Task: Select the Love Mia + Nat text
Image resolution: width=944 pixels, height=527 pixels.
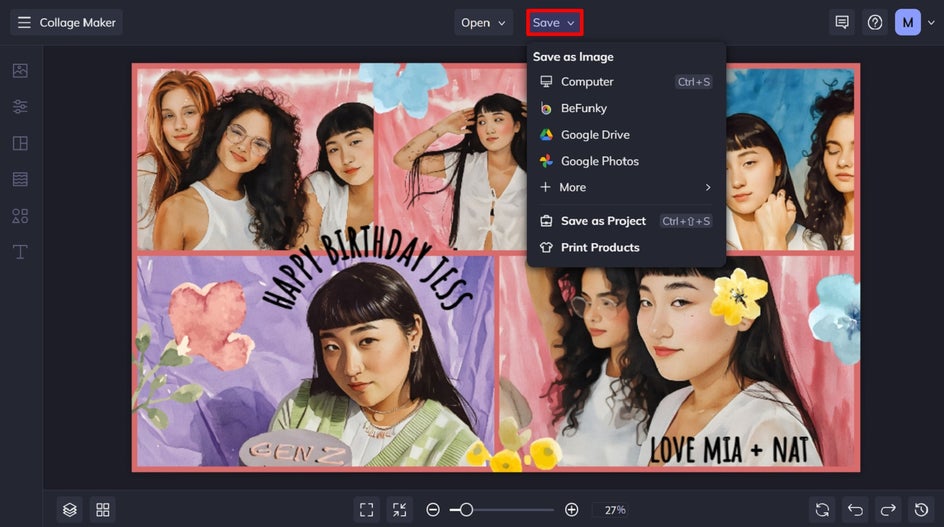Action: (729, 449)
